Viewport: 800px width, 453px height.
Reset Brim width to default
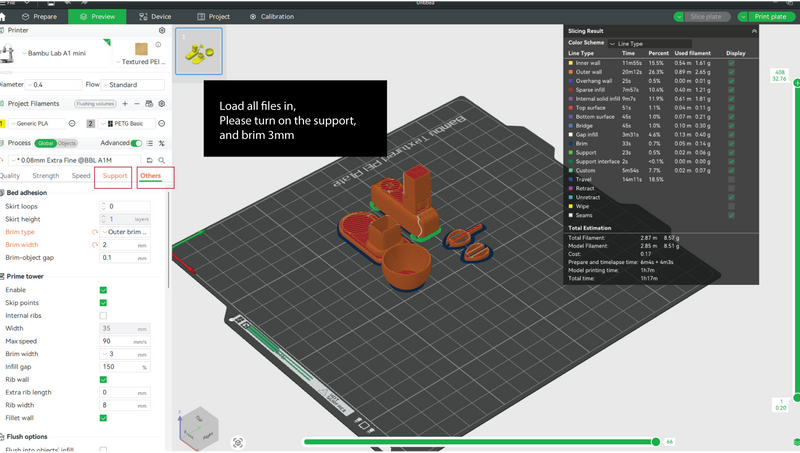95,245
